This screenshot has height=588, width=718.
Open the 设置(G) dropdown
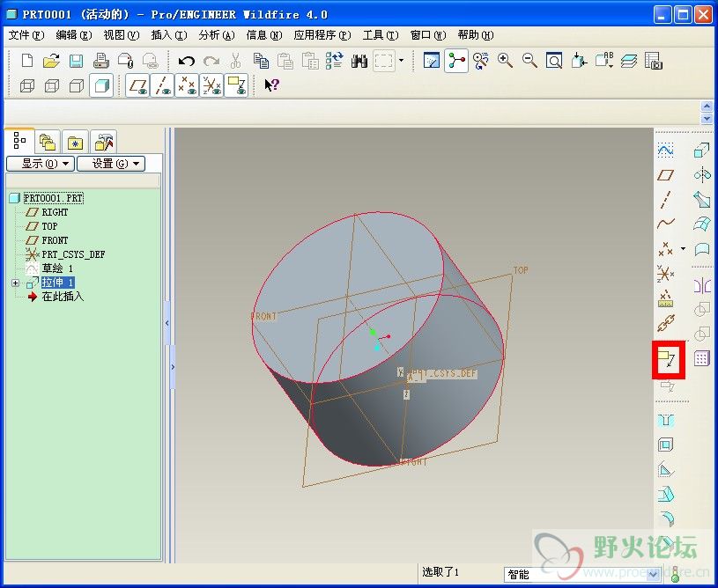tap(111, 164)
